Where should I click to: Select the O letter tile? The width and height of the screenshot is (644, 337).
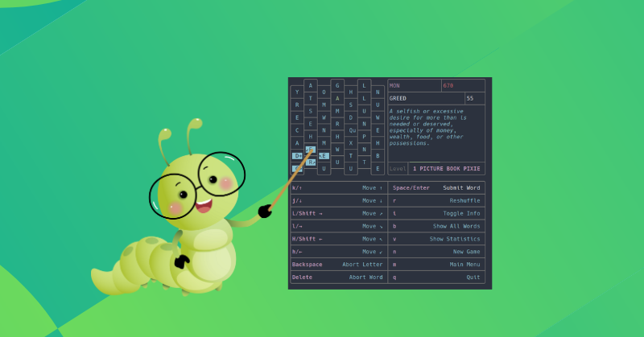point(324,92)
